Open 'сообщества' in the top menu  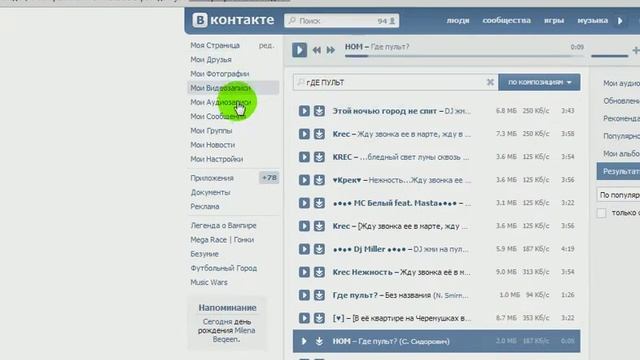point(507,20)
